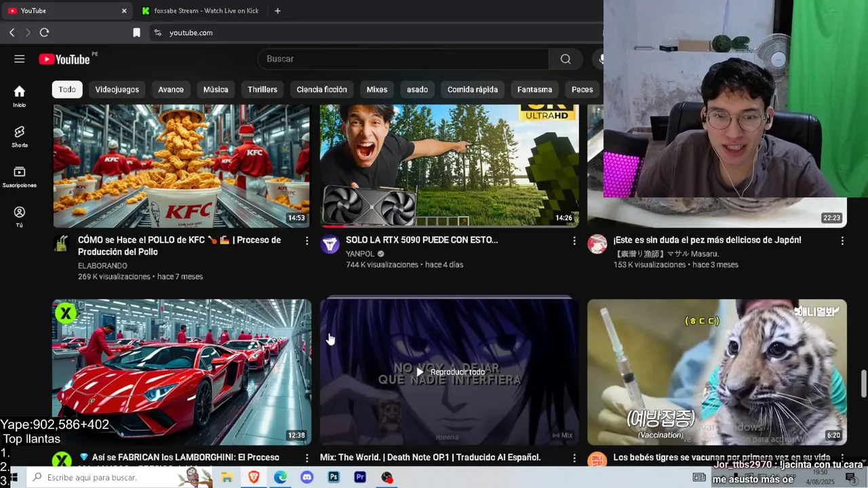Click the bookmark icon in address bar
Image resolution: width=868 pixels, height=488 pixels.
(136, 33)
